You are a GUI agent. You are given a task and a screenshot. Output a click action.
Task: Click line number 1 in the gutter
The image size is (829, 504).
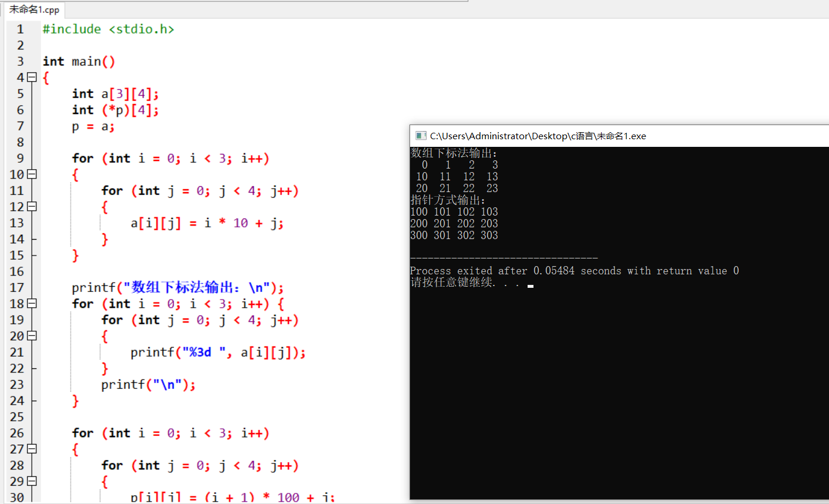pos(20,29)
